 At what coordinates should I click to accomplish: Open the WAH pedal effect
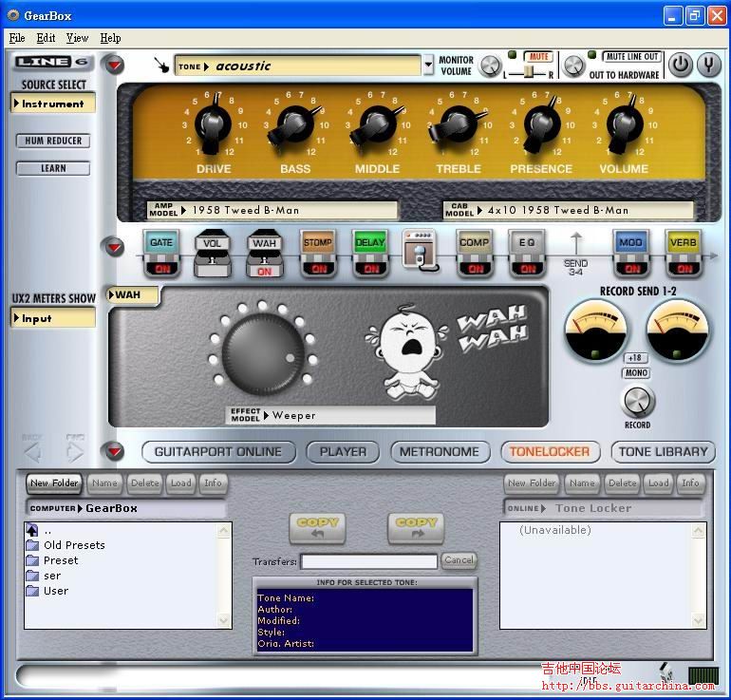click(x=264, y=254)
